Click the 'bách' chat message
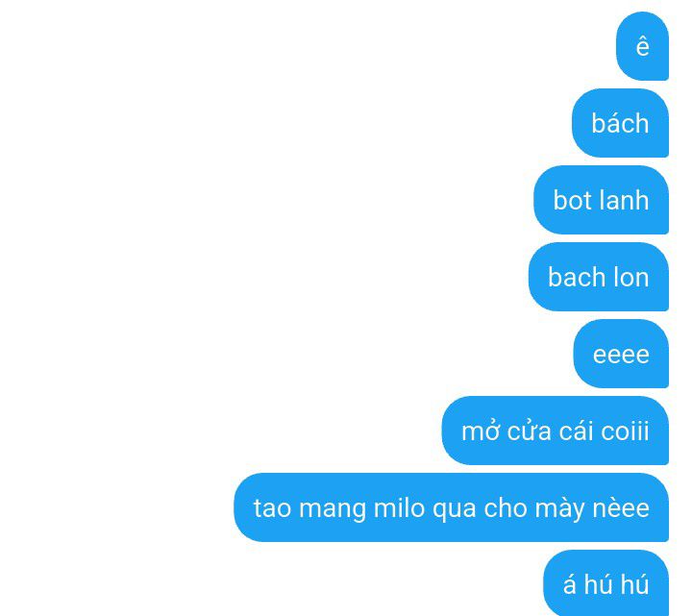 [621, 123]
